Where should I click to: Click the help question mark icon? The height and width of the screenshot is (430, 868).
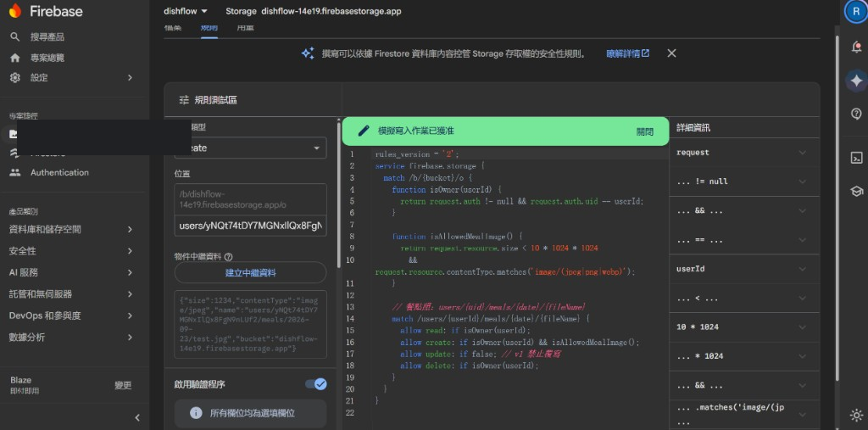coord(856,114)
